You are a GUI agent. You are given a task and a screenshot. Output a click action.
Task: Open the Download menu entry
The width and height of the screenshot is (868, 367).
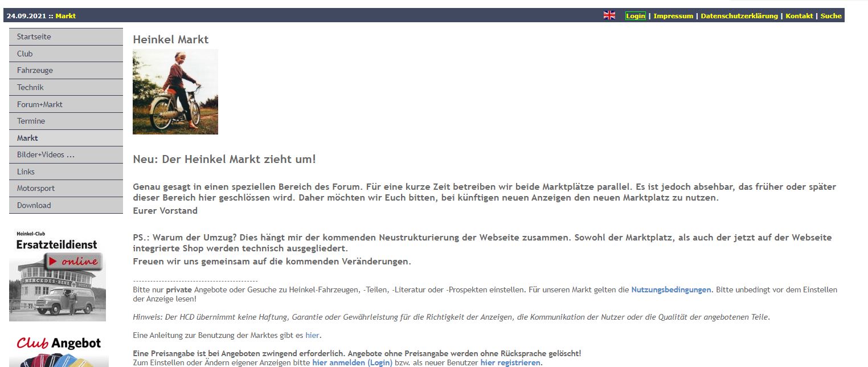[x=65, y=205]
